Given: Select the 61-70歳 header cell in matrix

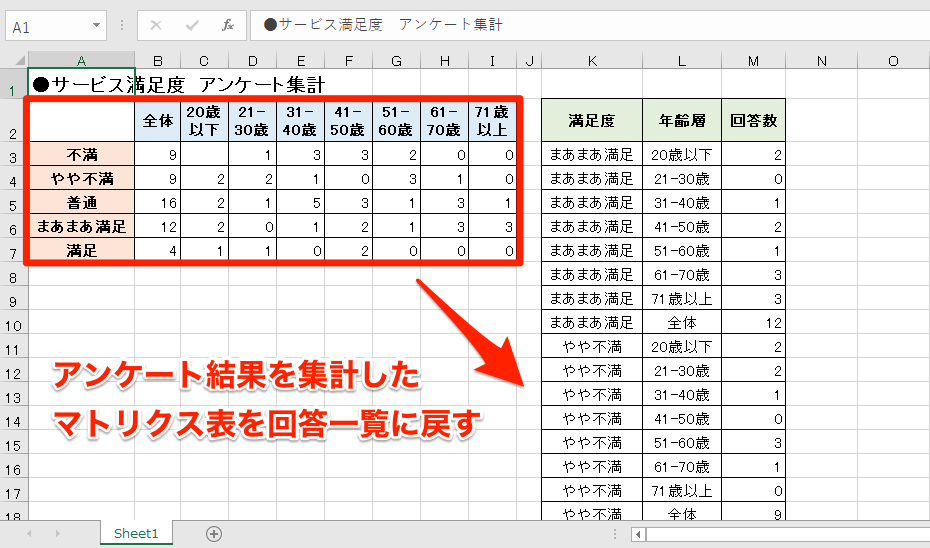Looking at the screenshot, I should point(444,120).
